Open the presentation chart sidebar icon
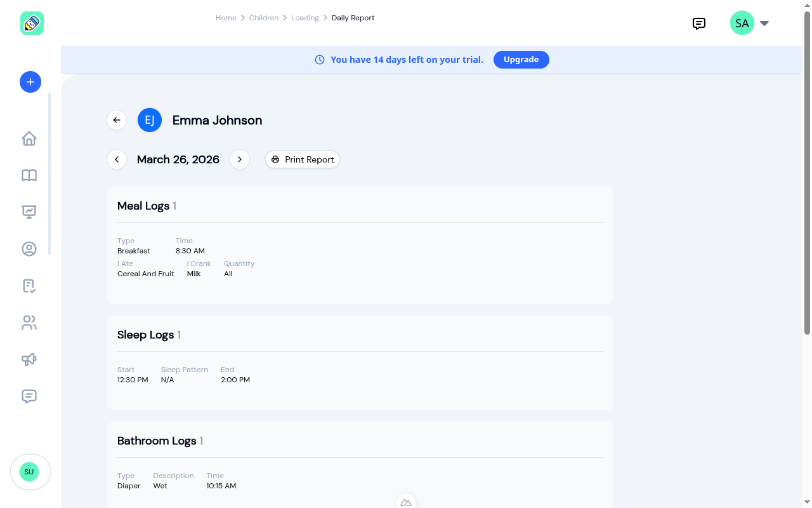 pyautogui.click(x=29, y=212)
